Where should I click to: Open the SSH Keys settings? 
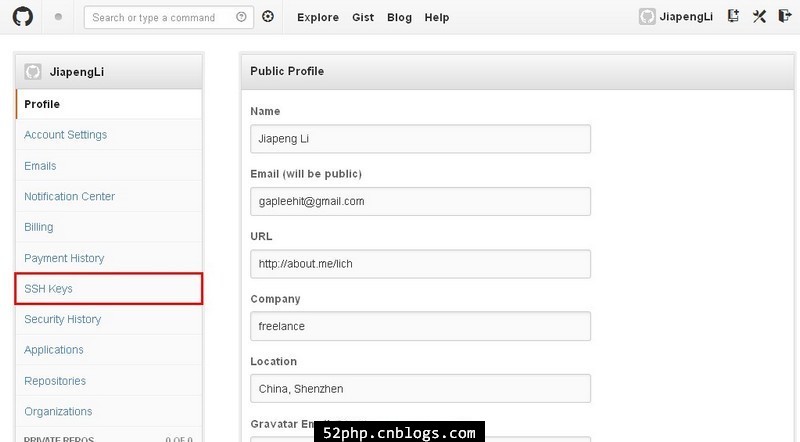[109, 289]
